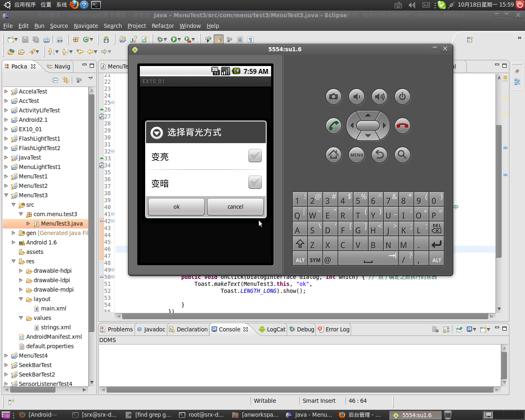Switch to the Declaration tab
The width and height of the screenshot is (525, 420).
point(188,329)
